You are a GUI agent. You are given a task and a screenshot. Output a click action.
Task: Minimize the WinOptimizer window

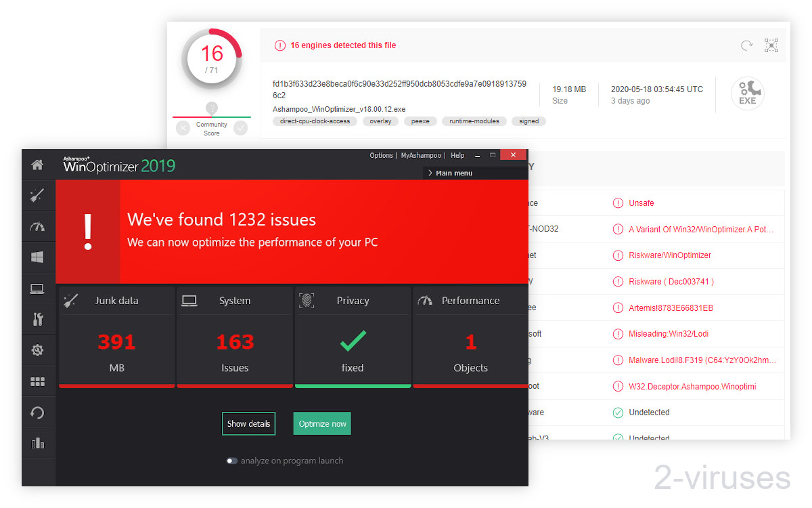coord(477,156)
